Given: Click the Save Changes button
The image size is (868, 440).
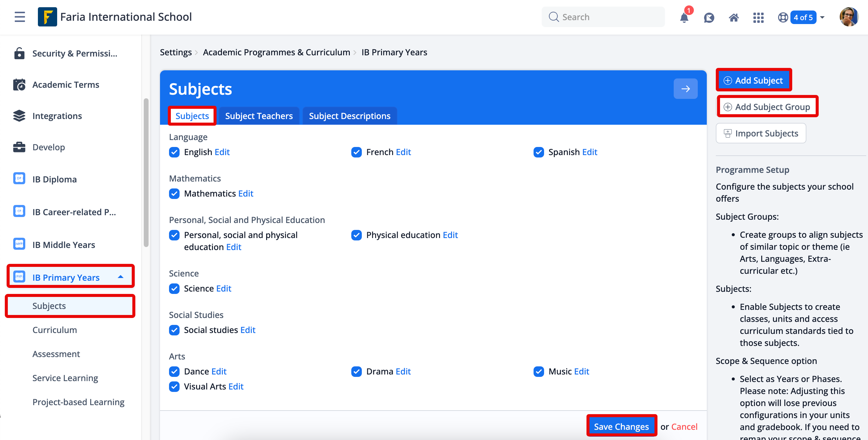Looking at the screenshot, I should (x=621, y=426).
